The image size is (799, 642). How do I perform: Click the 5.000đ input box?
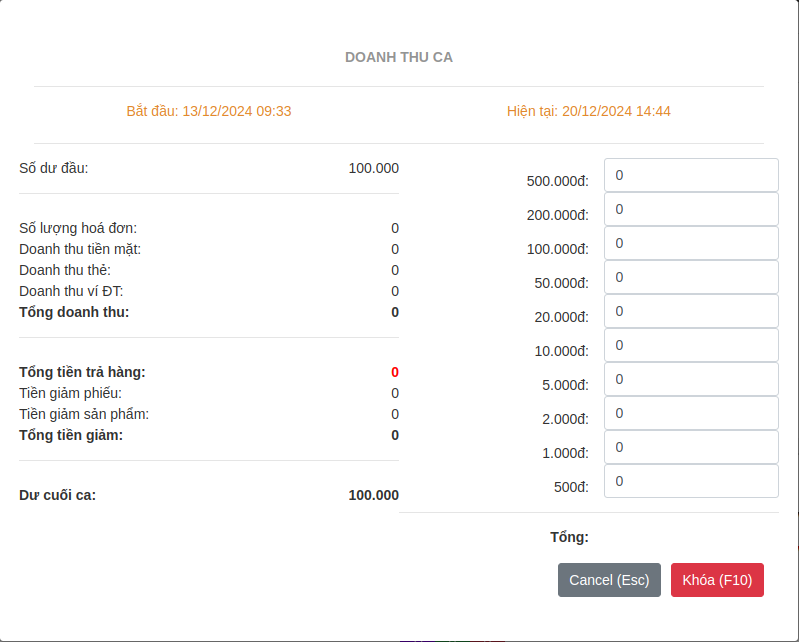[x=690, y=379]
